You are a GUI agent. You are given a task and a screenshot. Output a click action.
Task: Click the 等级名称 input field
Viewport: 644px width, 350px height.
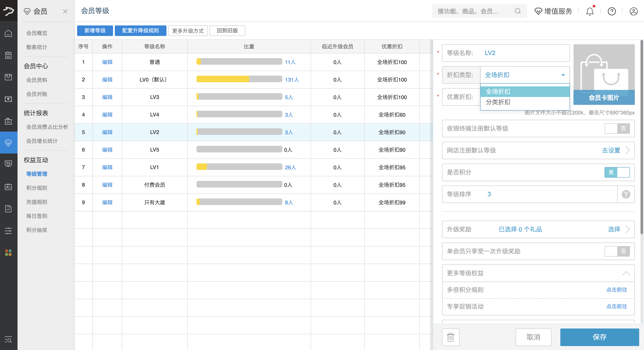point(506,53)
